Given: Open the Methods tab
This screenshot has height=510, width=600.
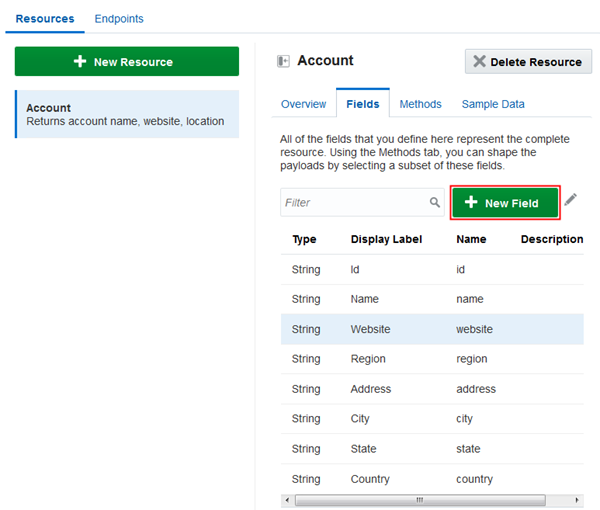Looking at the screenshot, I should pyautogui.click(x=420, y=104).
